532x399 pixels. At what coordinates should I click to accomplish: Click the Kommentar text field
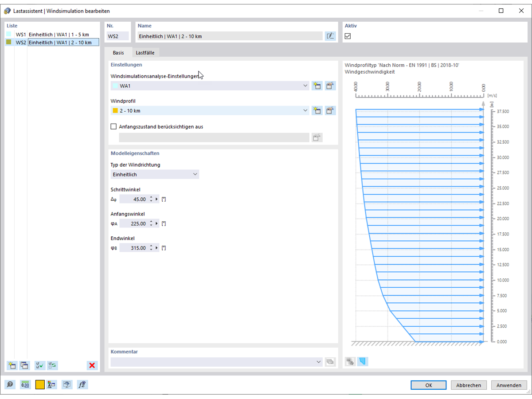click(x=213, y=362)
